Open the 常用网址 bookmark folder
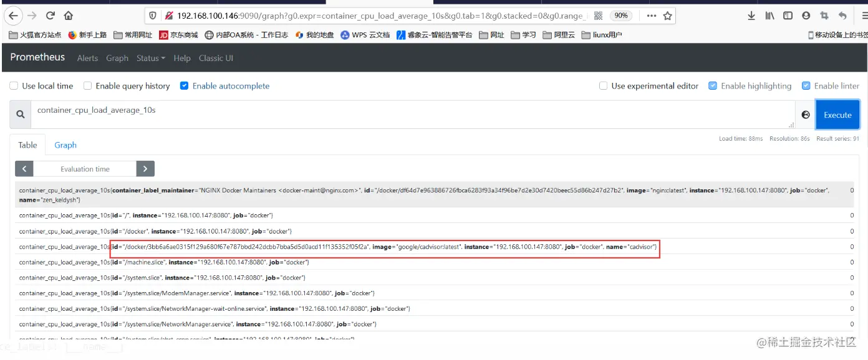 pos(133,35)
